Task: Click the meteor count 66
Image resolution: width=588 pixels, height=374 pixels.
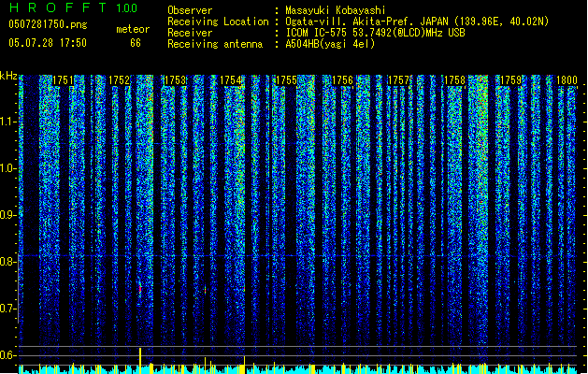Action: tap(136, 43)
